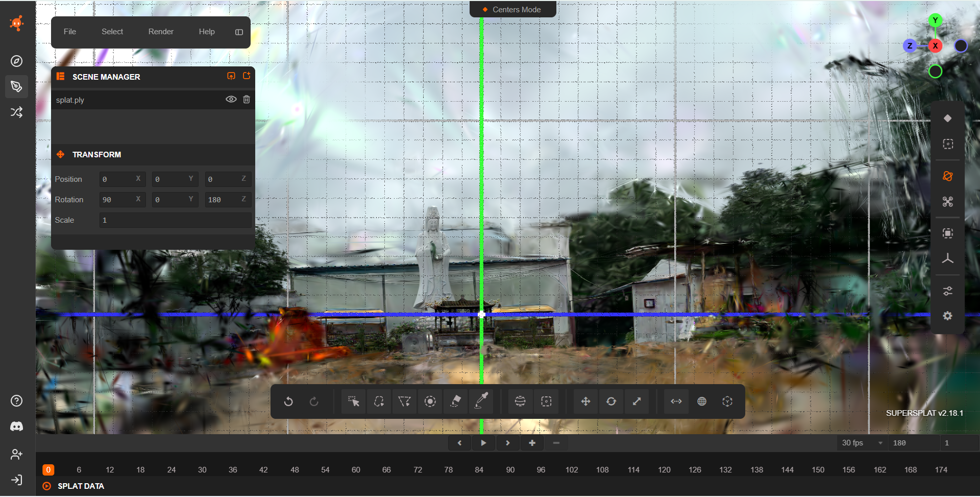
Task: Toggle the globe coordinate space button
Action: tap(702, 401)
